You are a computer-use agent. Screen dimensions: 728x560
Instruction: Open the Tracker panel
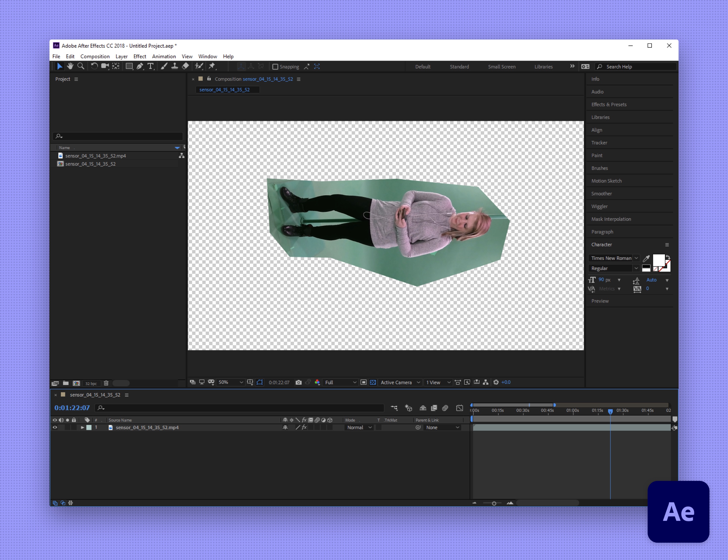coord(599,143)
